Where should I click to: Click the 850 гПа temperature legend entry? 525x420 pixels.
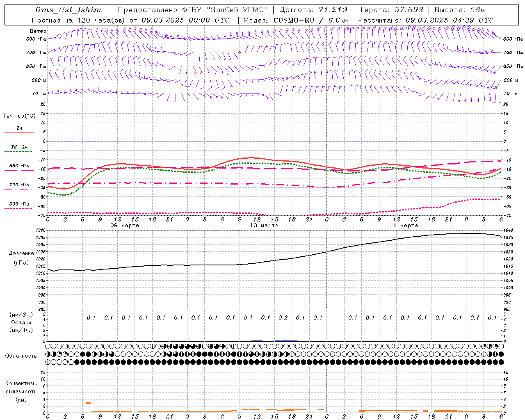pos(19,166)
